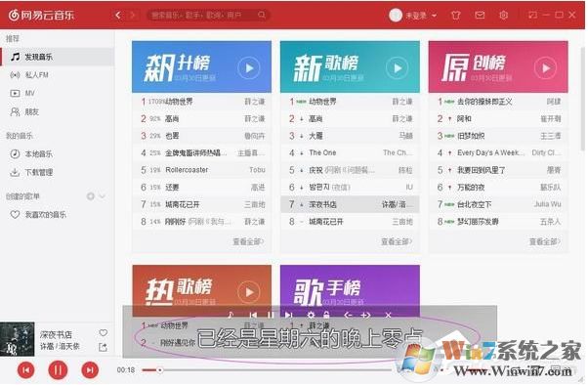The height and width of the screenshot is (385, 588).
Task: Open MV in the sidebar
Action: [x=57, y=93]
